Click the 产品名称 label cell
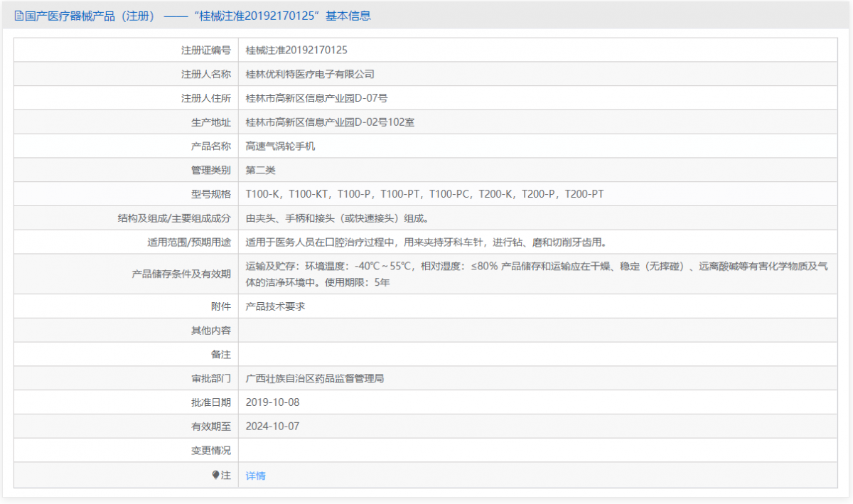The height and width of the screenshot is (504, 853). [x=127, y=146]
